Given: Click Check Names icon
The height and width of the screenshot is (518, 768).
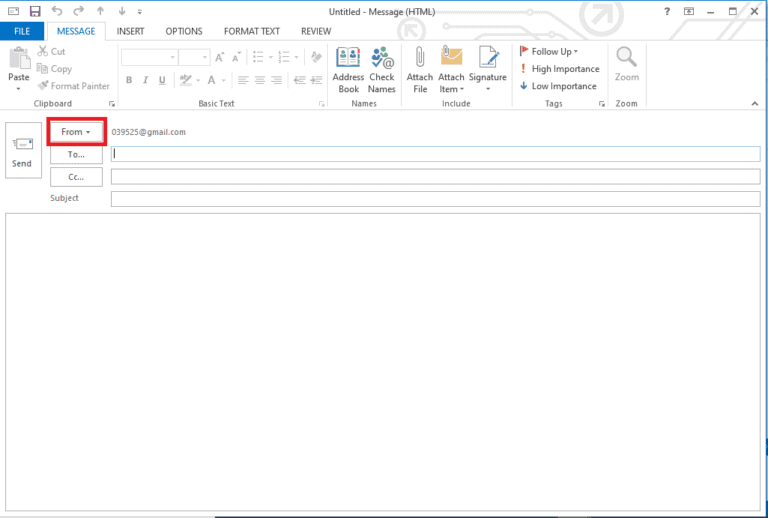Looking at the screenshot, I should click(x=382, y=70).
